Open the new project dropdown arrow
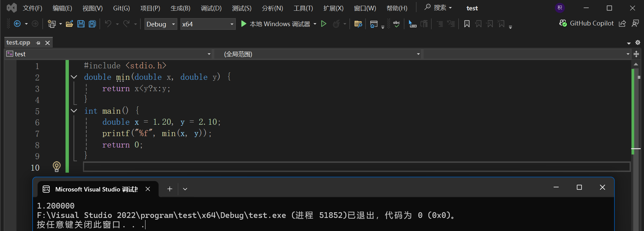The height and width of the screenshot is (231, 644). [60, 24]
